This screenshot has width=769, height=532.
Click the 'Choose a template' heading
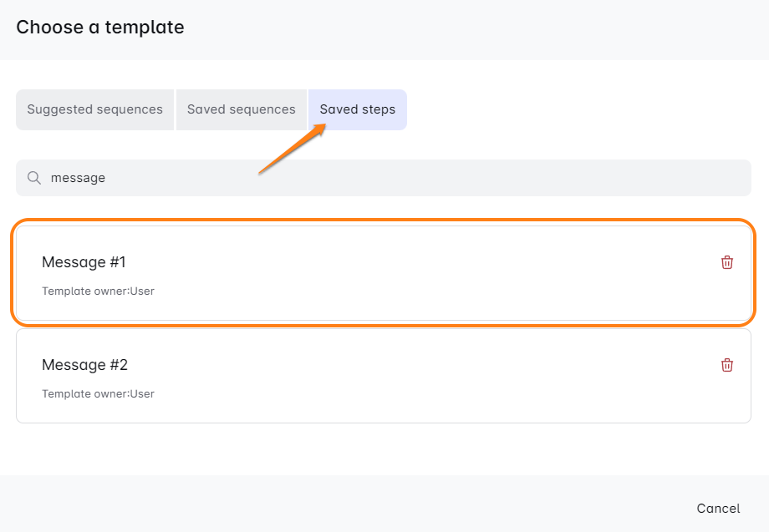pos(100,27)
